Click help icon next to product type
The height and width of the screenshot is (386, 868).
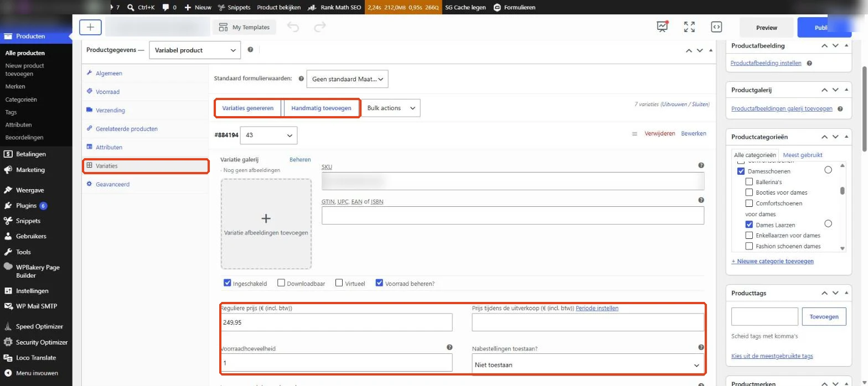(x=250, y=50)
